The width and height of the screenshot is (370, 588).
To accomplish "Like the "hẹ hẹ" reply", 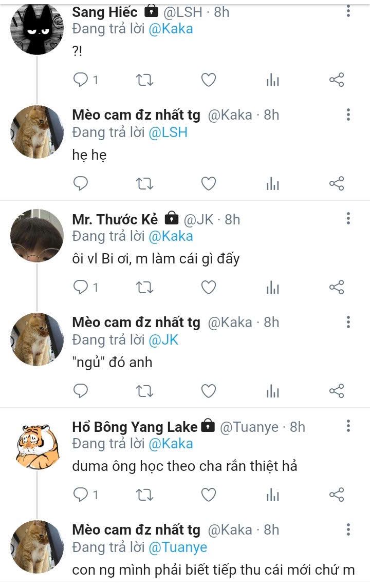I will coord(208,183).
